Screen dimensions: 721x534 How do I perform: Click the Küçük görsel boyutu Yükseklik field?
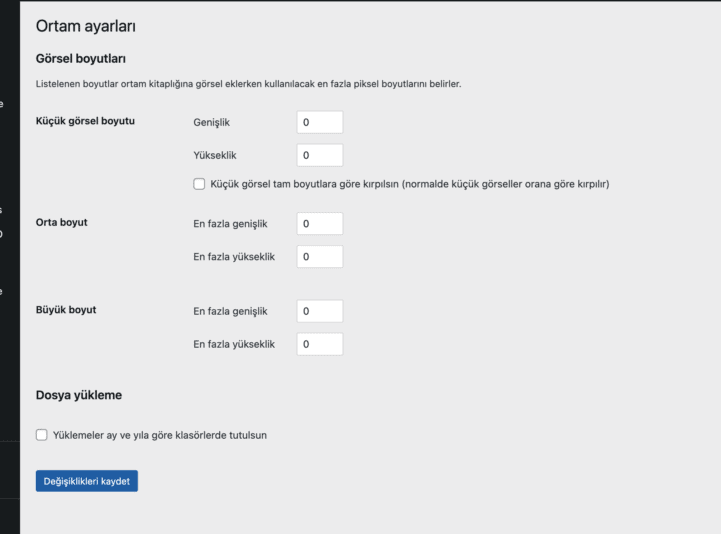point(320,155)
